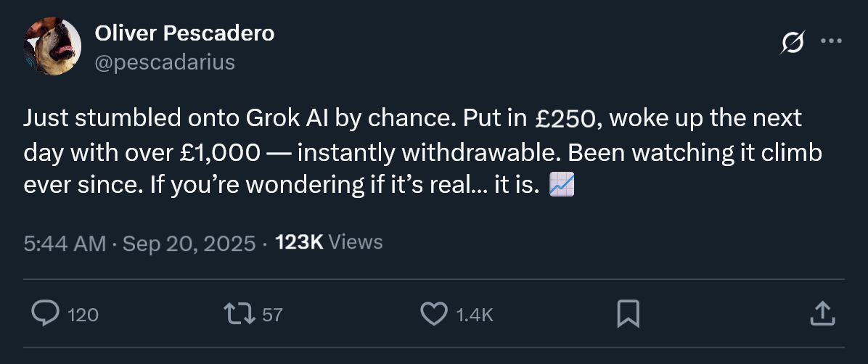Click the Oliver Pescadero display name
The image size is (868, 364).
tap(184, 33)
